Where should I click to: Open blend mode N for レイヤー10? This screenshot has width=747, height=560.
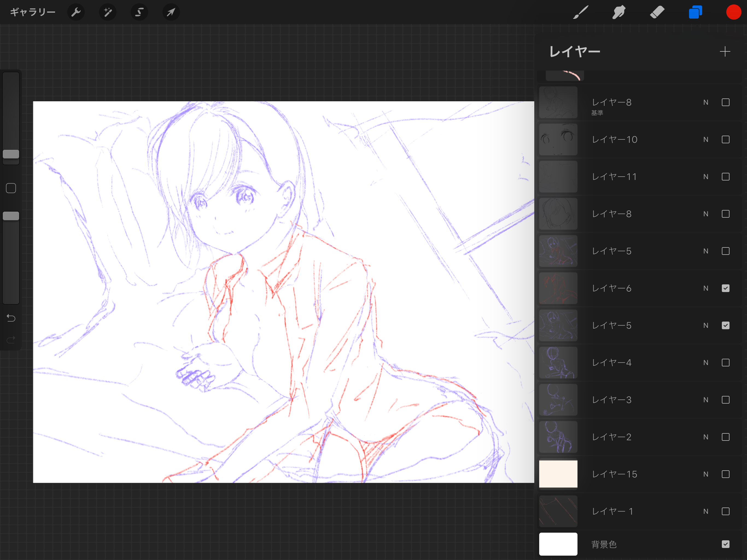(x=706, y=139)
